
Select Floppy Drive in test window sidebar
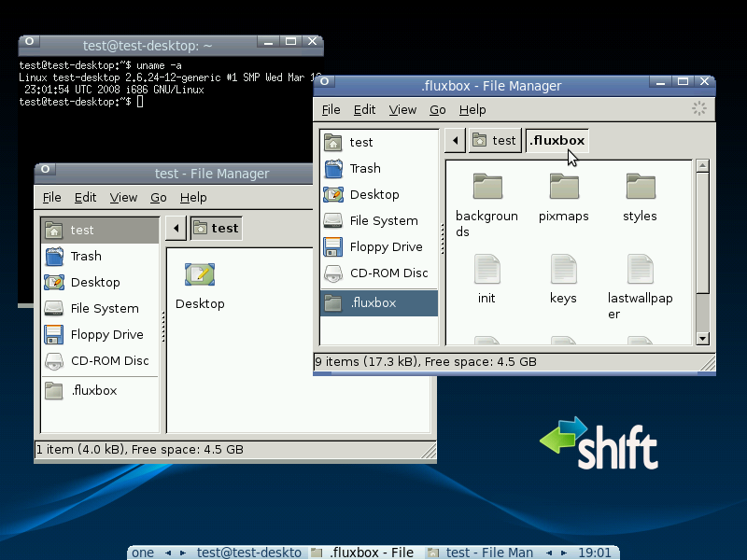(x=106, y=335)
